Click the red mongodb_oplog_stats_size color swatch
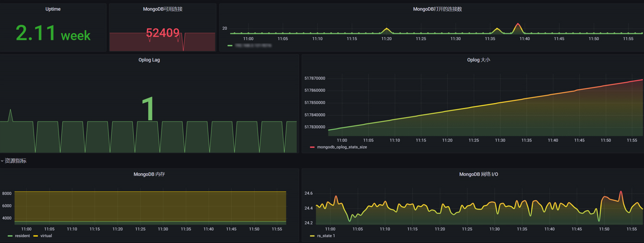The height and width of the screenshot is (243, 644). click(x=312, y=147)
